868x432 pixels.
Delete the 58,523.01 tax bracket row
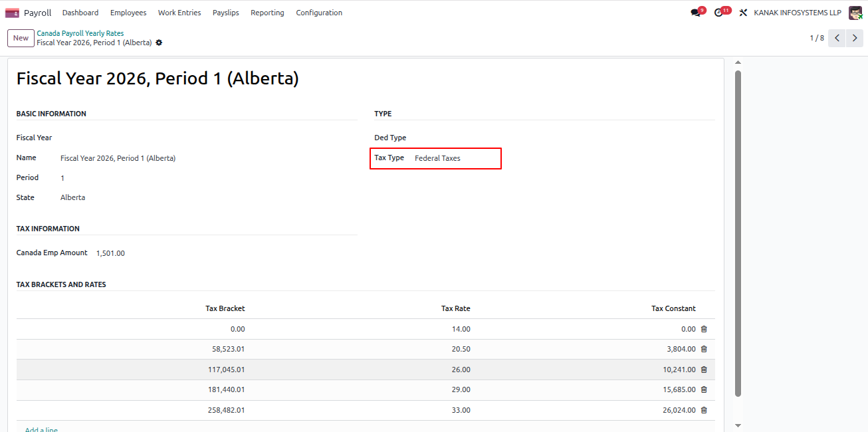(704, 349)
